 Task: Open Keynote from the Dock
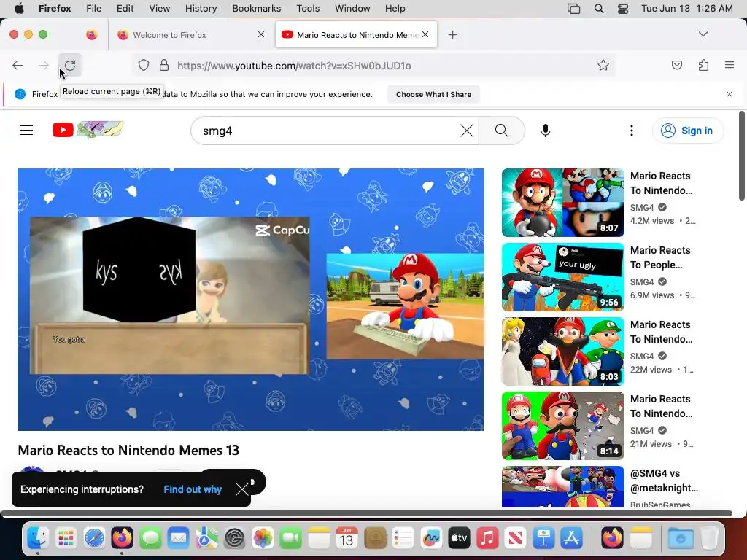pos(543,538)
